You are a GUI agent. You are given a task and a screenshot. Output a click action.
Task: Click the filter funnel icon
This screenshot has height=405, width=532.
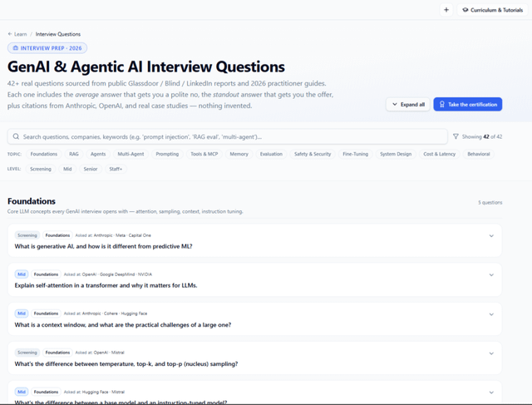tap(456, 136)
